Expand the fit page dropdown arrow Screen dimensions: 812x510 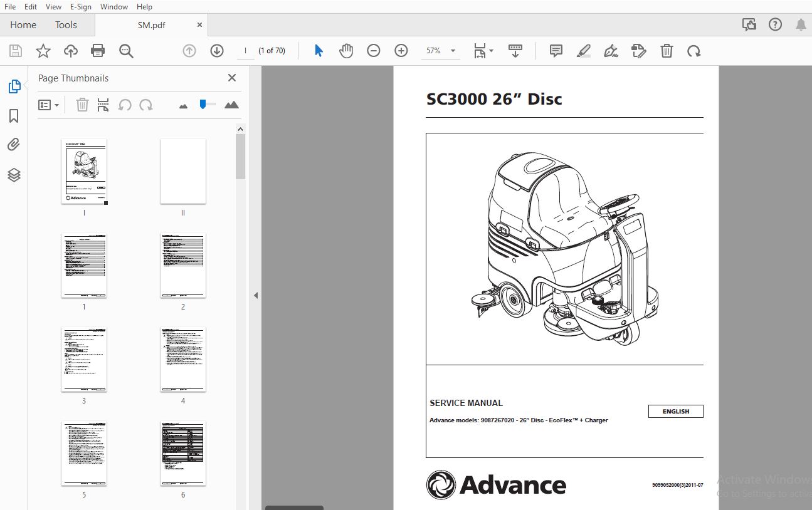click(x=491, y=51)
